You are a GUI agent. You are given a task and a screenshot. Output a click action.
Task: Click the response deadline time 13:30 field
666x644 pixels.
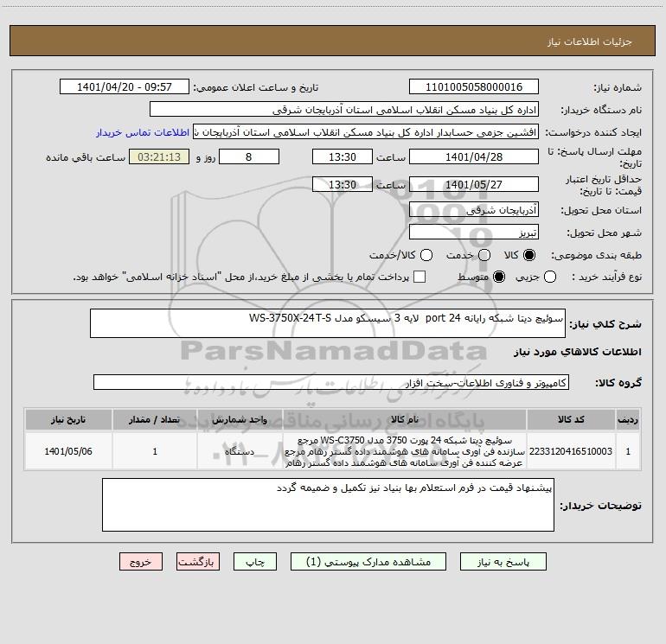[x=343, y=156]
